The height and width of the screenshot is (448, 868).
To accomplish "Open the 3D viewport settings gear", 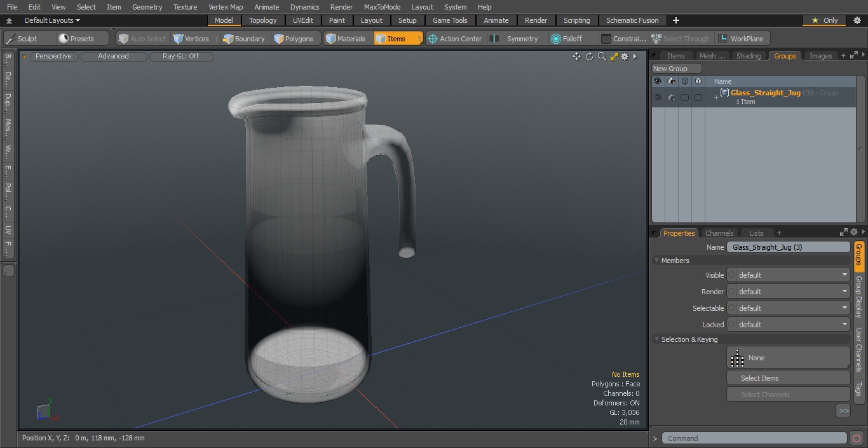I will pos(625,57).
